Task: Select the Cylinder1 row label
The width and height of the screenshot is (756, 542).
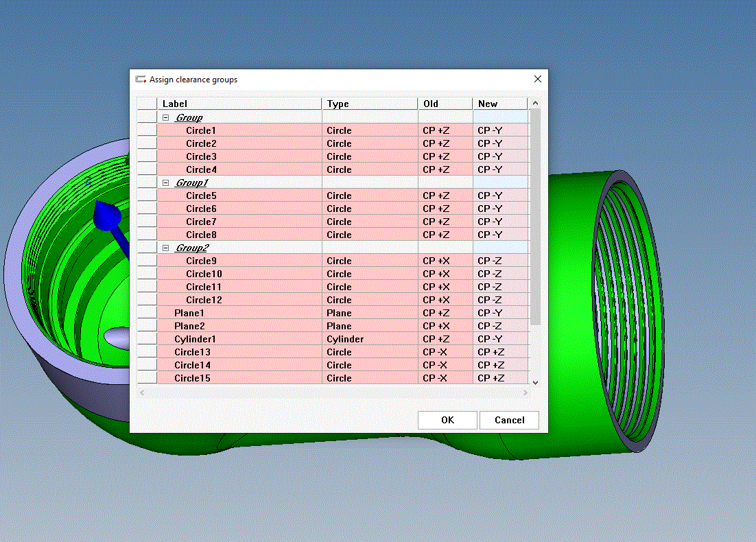Action: click(x=195, y=339)
